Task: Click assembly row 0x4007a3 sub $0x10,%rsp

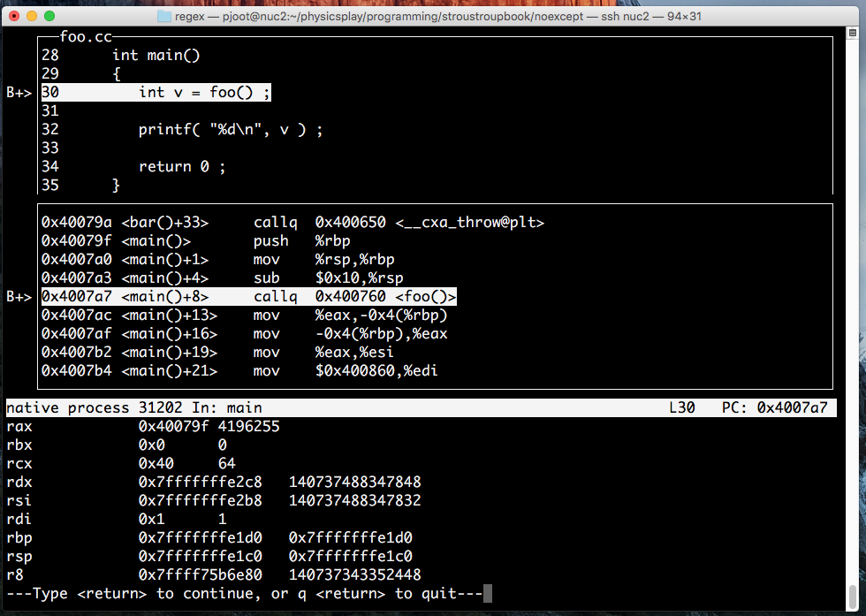Action: click(223, 278)
